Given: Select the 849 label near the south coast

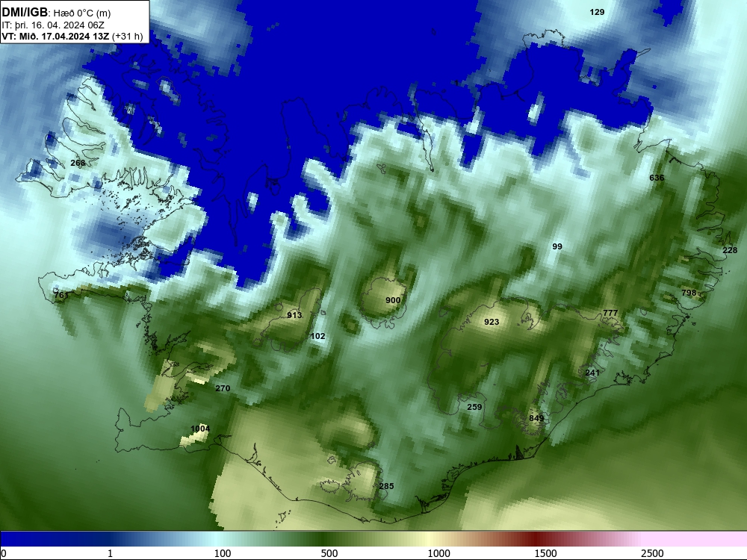Looking at the screenshot, I should (536, 418).
